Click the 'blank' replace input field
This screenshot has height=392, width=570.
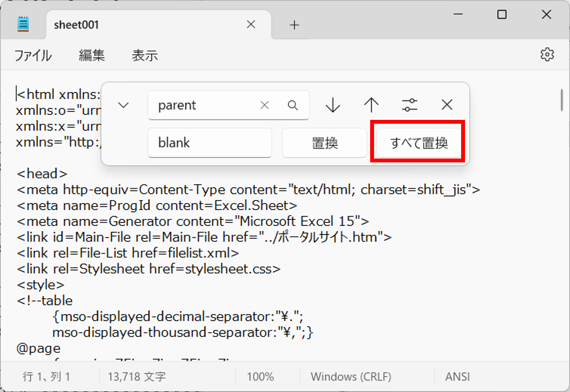pos(210,143)
